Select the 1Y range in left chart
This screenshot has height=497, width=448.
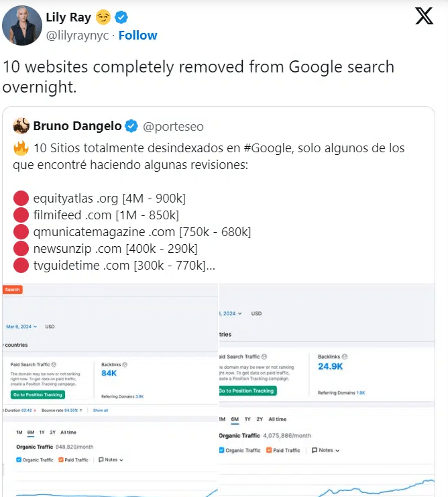[x=42, y=432]
